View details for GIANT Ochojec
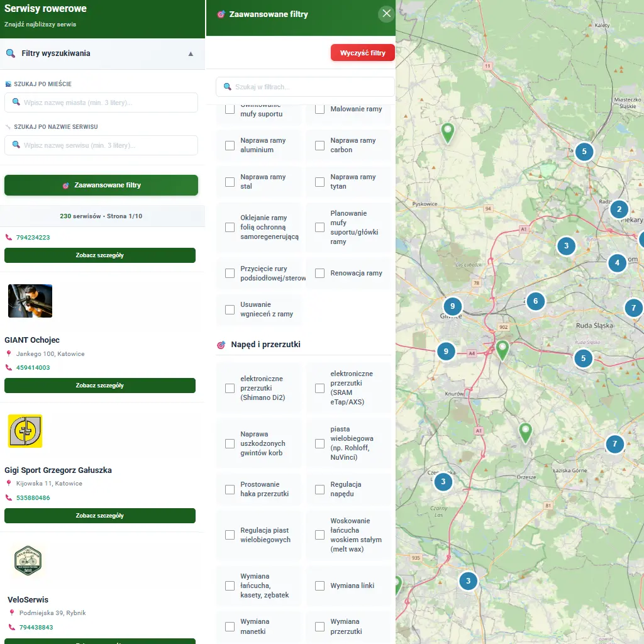This screenshot has width=644, height=644. point(100,386)
